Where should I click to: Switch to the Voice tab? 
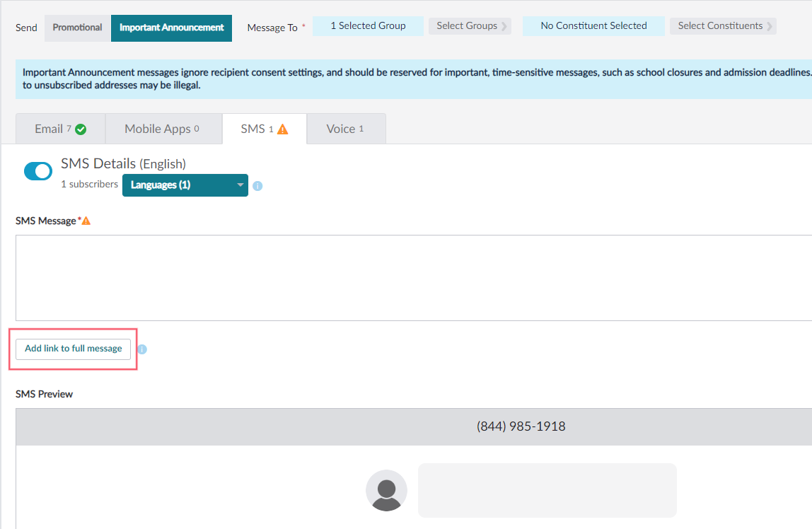point(346,129)
